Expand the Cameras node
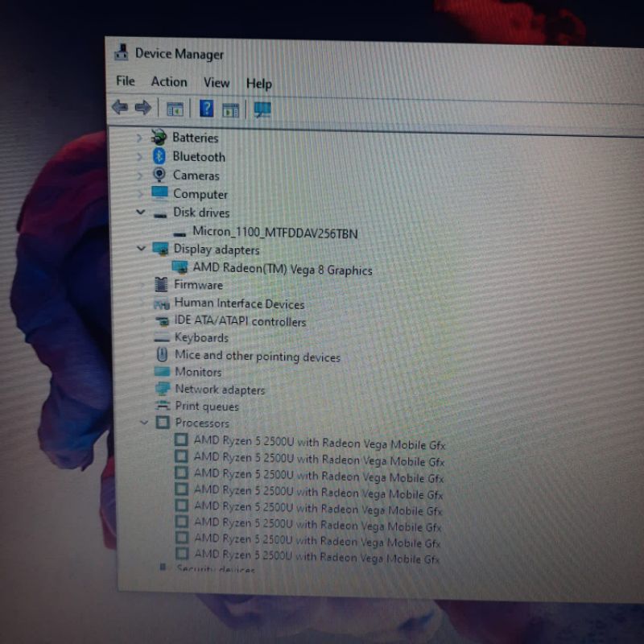 tap(140, 175)
